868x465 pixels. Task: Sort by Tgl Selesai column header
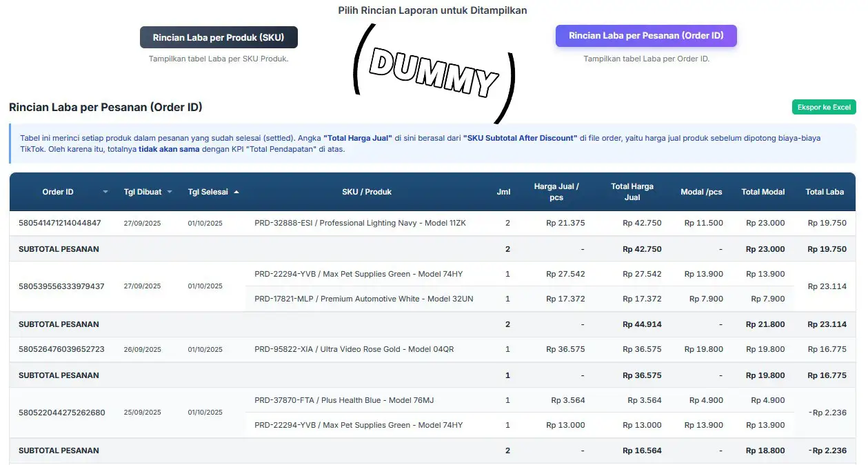tap(208, 192)
